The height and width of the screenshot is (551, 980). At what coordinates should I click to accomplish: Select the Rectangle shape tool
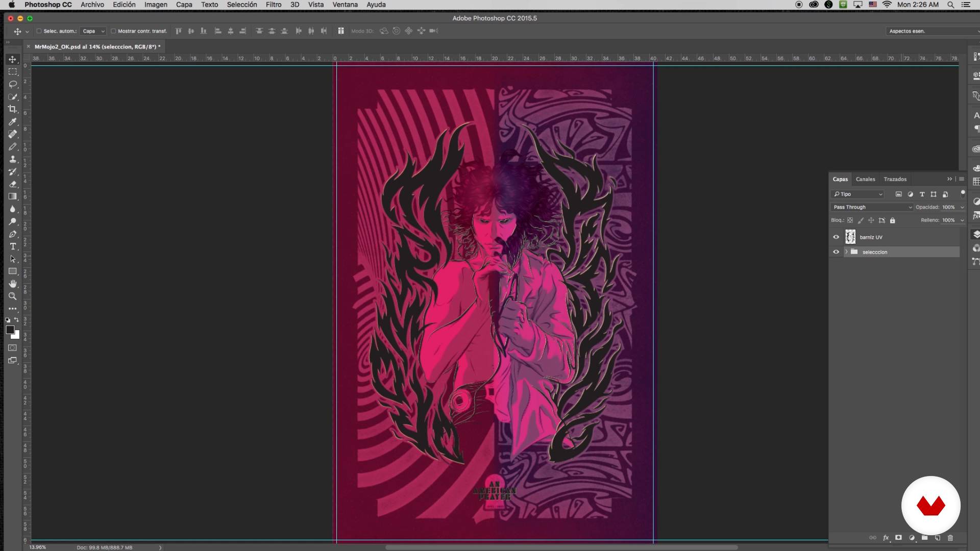pyautogui.click(x=13, y=271)
